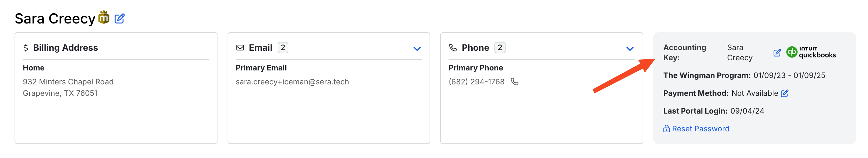This screenshot has height=158, width=868.
Task: Click the handset icon in Phone header
Action: pyautogui.click(x=453, y=48)
